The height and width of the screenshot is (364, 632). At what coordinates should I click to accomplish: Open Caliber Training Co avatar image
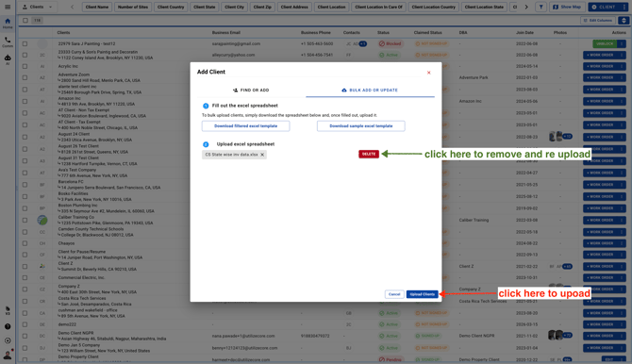(x=42, y=220)
